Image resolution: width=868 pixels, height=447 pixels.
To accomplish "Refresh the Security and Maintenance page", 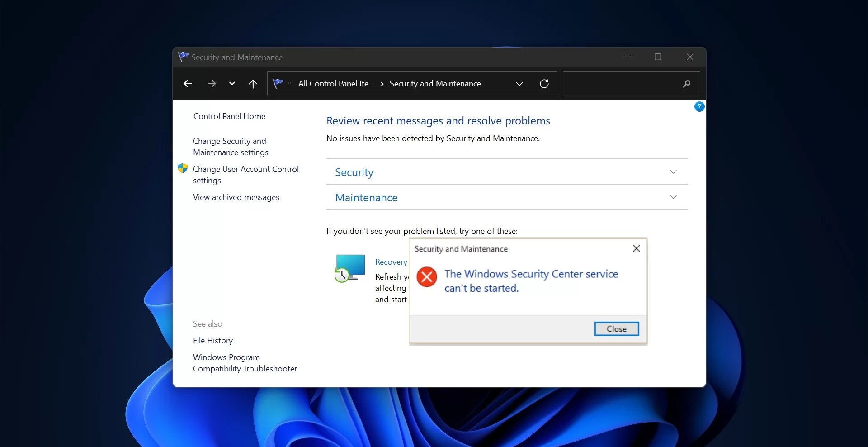I will click(544, 84).
